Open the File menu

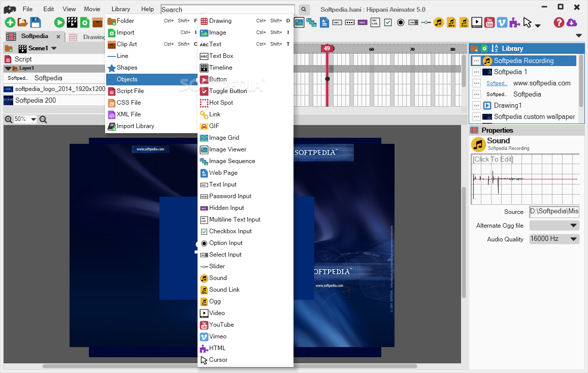27,9
